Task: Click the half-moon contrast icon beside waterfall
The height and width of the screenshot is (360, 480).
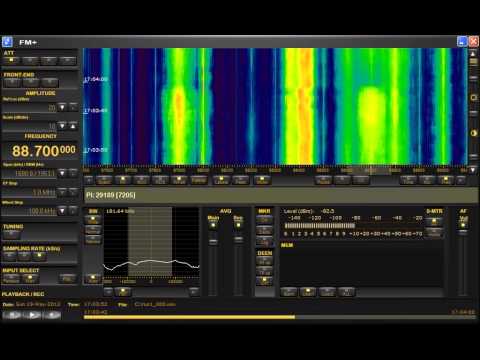Action: point(474,133)
